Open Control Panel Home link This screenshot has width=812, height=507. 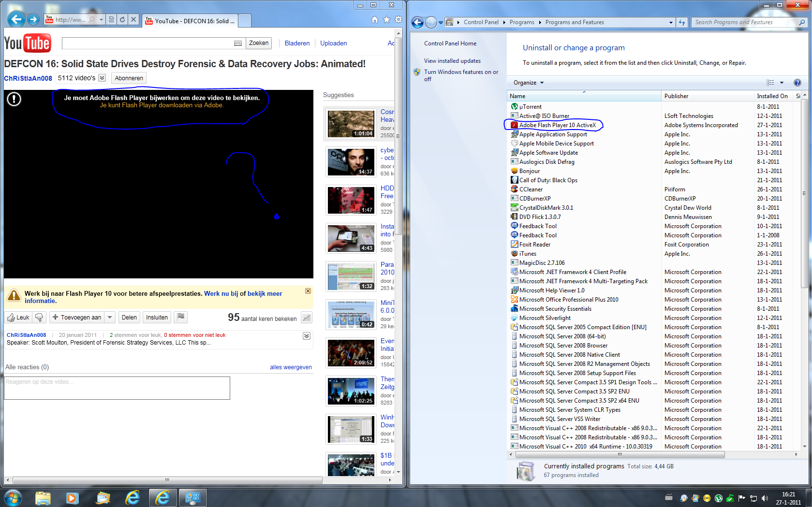coord(450,43)
